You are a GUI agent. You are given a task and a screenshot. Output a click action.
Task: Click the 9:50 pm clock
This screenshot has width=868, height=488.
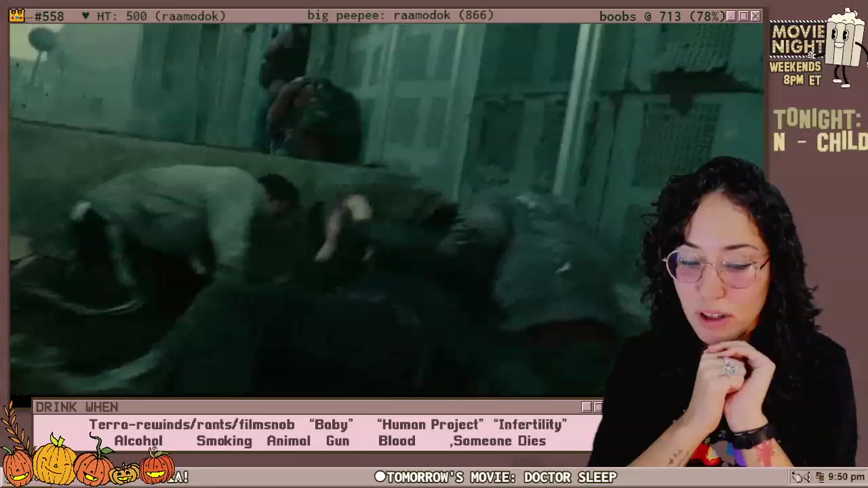tap(846, 477)
